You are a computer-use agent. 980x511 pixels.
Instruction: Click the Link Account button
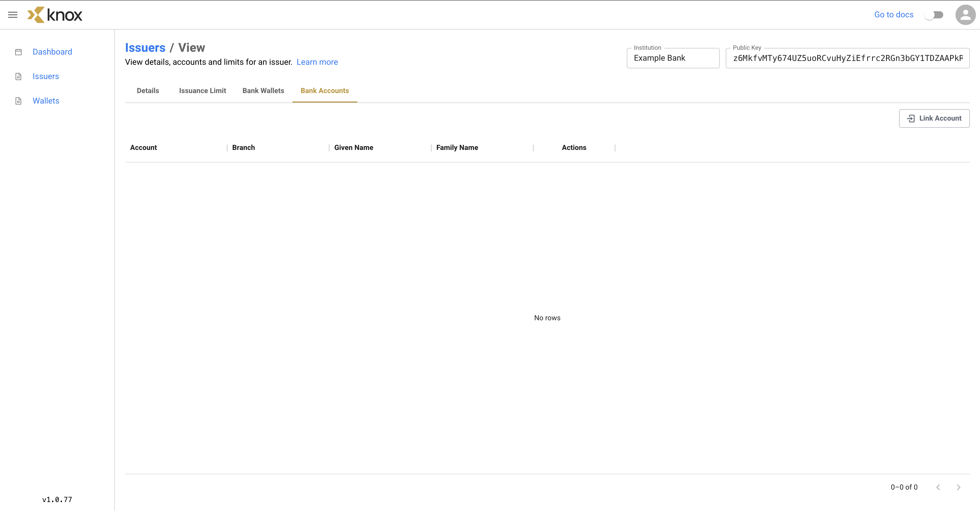click(934, 118)
